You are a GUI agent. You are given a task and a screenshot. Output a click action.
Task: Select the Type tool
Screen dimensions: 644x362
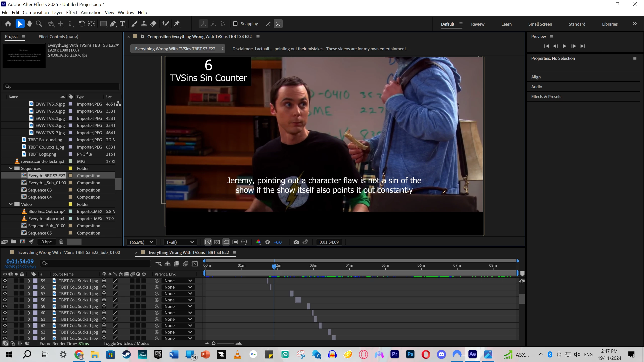[123, 24]
